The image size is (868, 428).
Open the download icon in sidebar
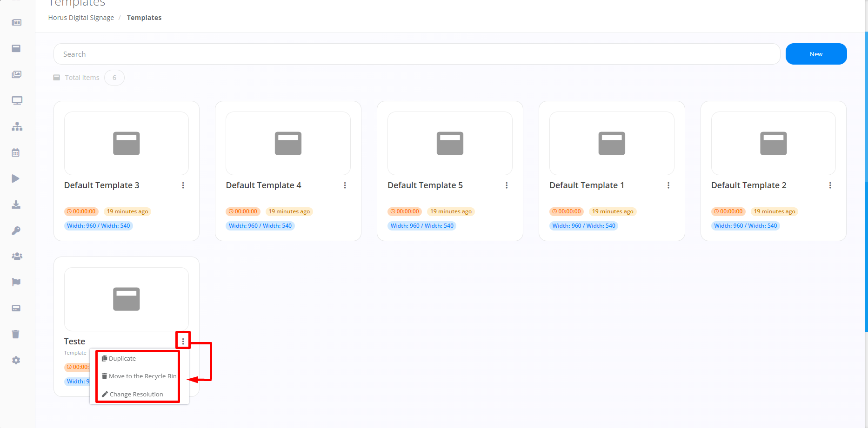[16, 204]
